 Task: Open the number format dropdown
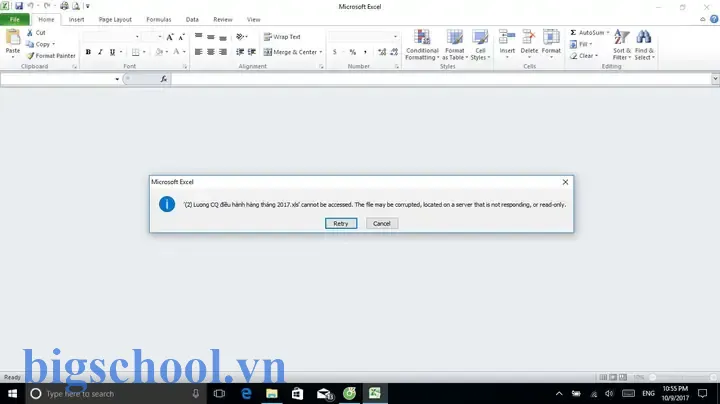tap(395, 37)
